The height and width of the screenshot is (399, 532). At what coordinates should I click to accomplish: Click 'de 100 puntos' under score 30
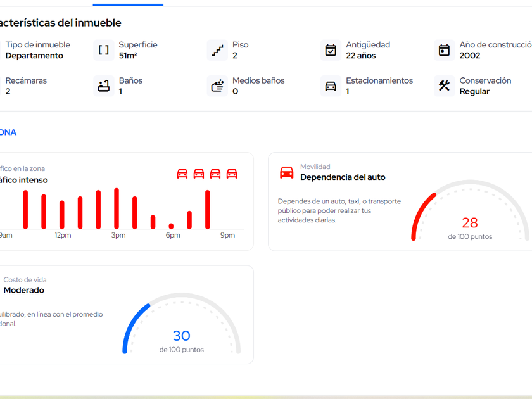pyautogui.click(x=182, y=350)
